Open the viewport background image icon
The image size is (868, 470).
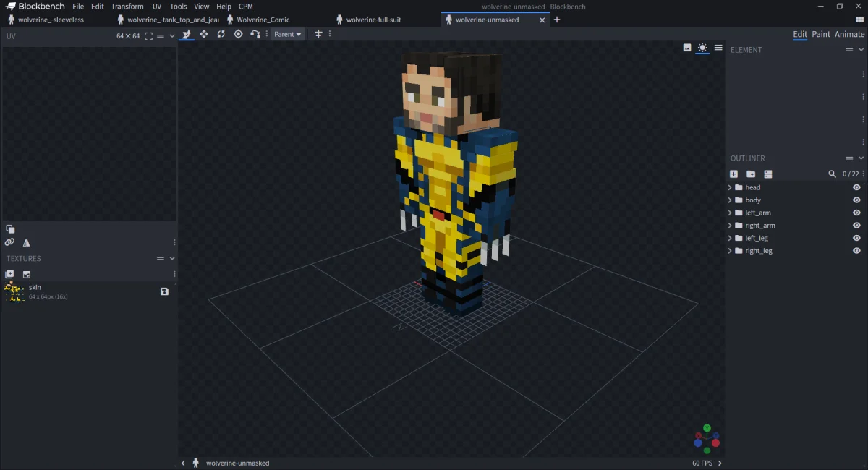coord(687,48)
